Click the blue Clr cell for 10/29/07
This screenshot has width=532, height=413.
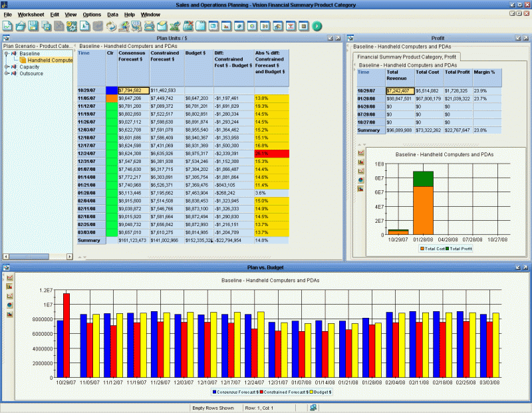[x=112, y=90]
